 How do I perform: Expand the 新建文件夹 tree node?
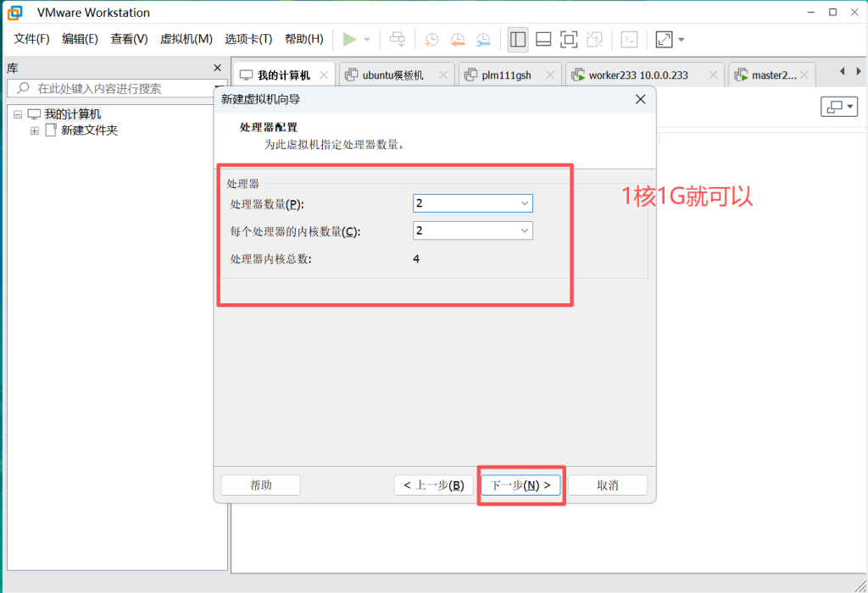[x=35, y=130]
